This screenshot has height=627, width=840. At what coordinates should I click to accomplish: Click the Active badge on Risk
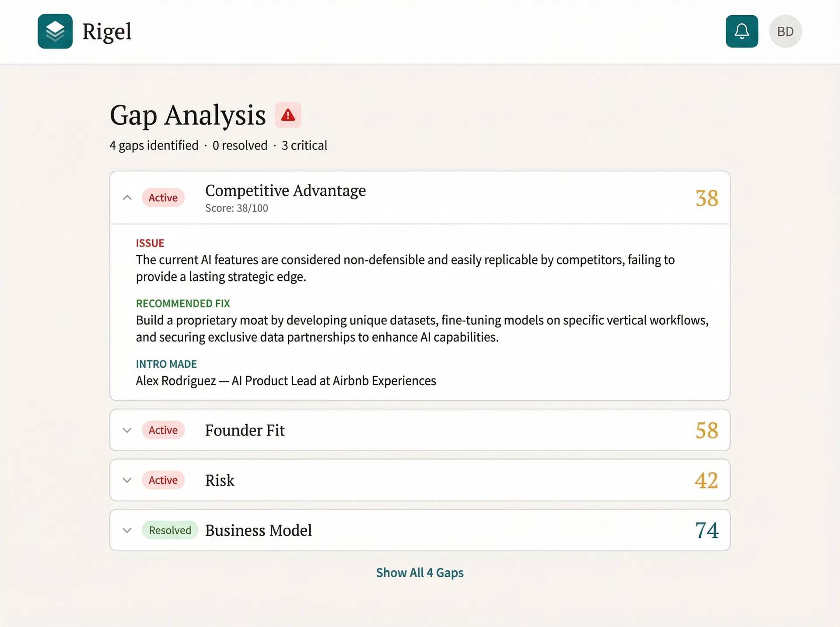(x=163, y=480)
